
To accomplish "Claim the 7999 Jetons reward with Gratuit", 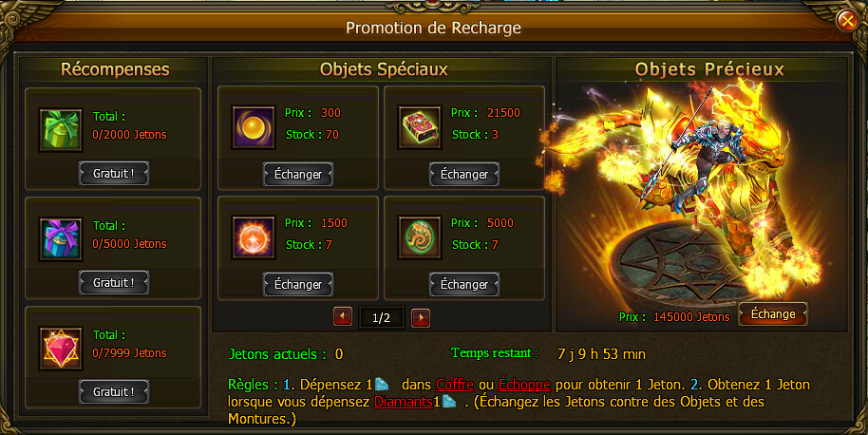I will click(x=113, y=391).
